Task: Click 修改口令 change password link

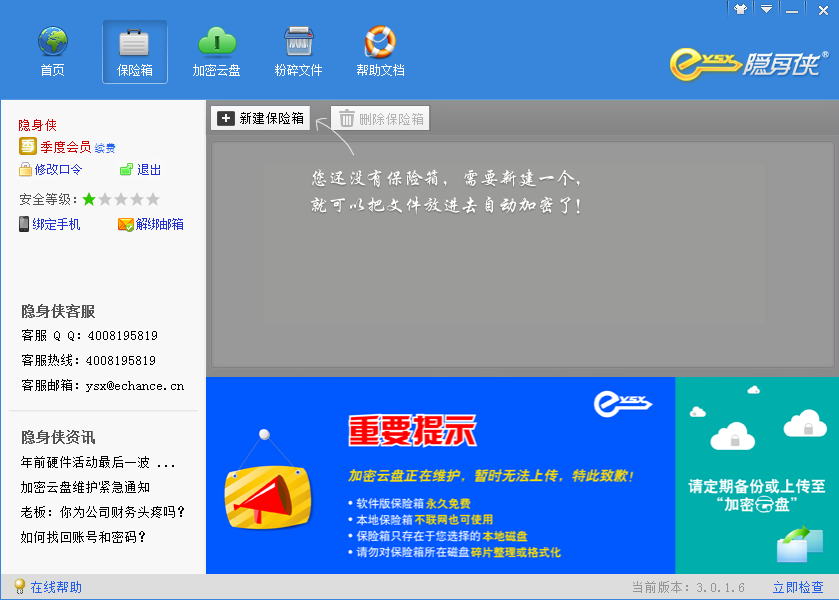Action: (x=58, y=170)
